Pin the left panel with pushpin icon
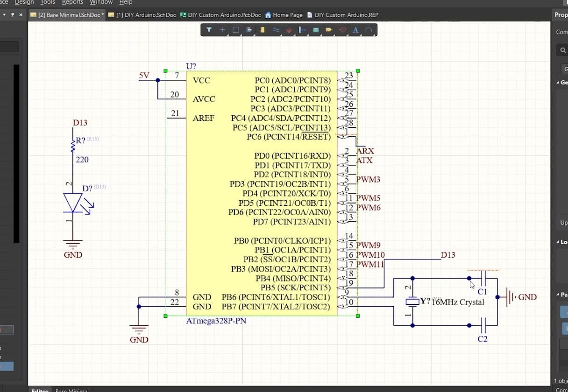 pyautogui.click(x=13, y=15)
